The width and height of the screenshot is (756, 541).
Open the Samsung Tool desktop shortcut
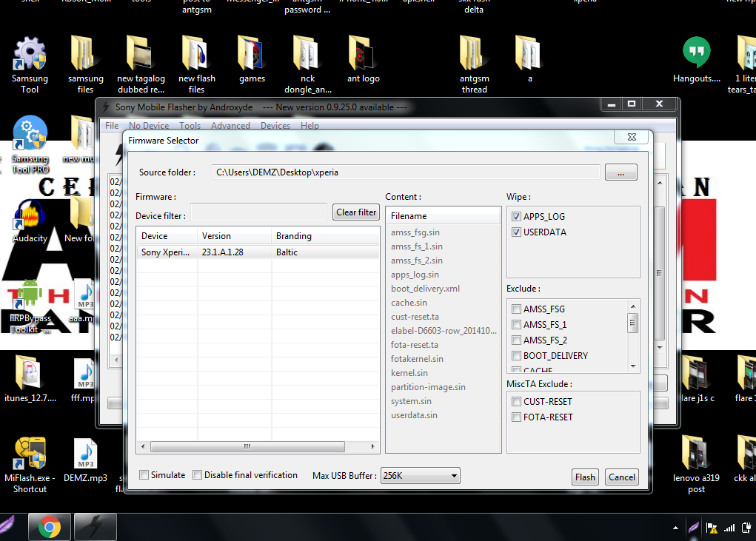30,64
